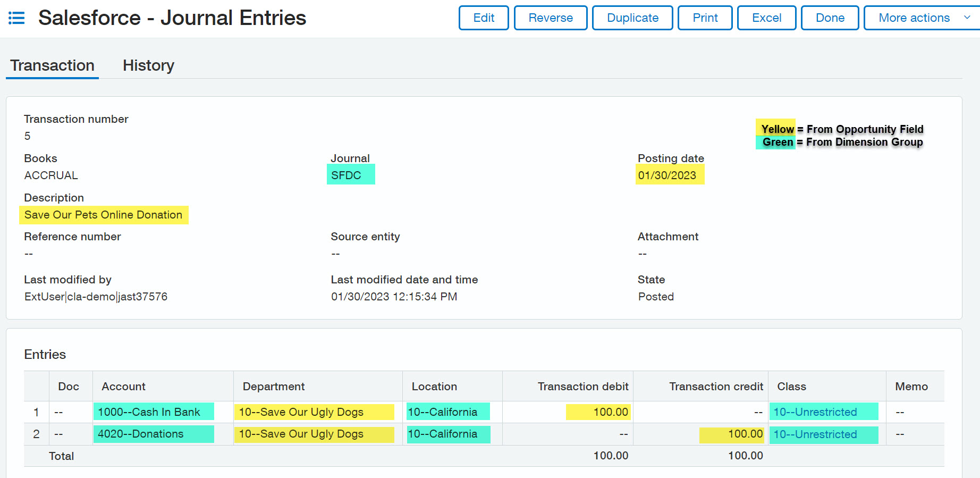980x478 pixels.
Task: Switch to the History tab
Action: [x=148, y=65]
